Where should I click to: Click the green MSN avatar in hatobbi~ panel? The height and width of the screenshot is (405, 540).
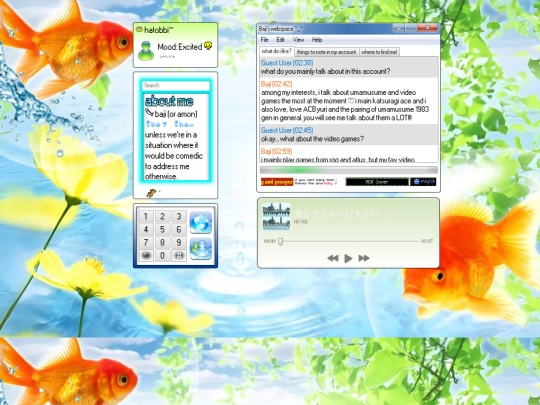tap(146, 51)
